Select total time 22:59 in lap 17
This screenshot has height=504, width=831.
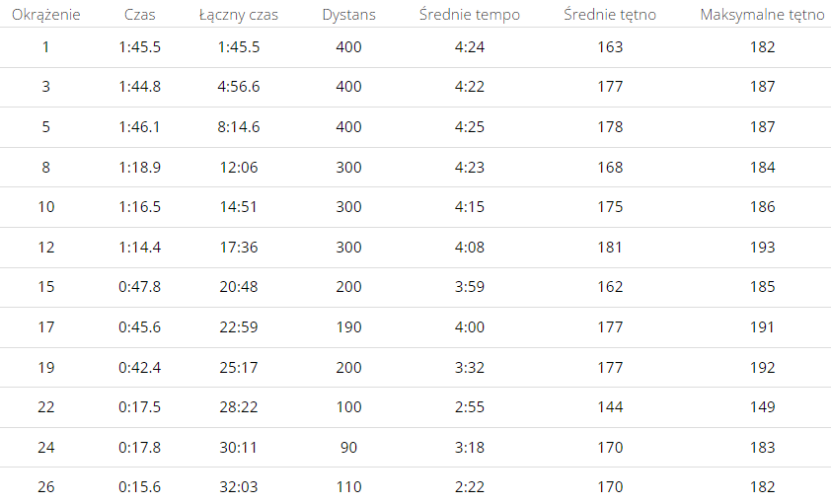point(239,327)
